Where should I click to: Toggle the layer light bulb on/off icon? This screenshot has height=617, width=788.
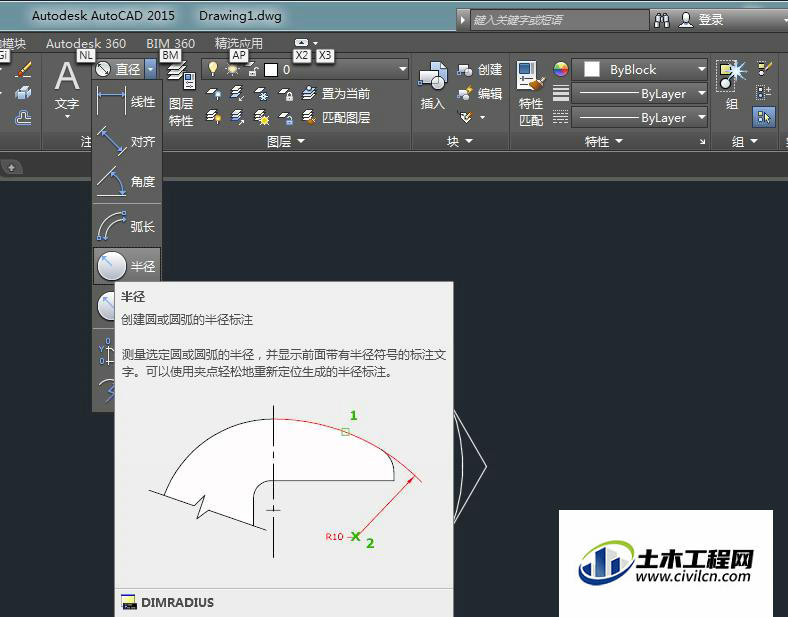213,69
